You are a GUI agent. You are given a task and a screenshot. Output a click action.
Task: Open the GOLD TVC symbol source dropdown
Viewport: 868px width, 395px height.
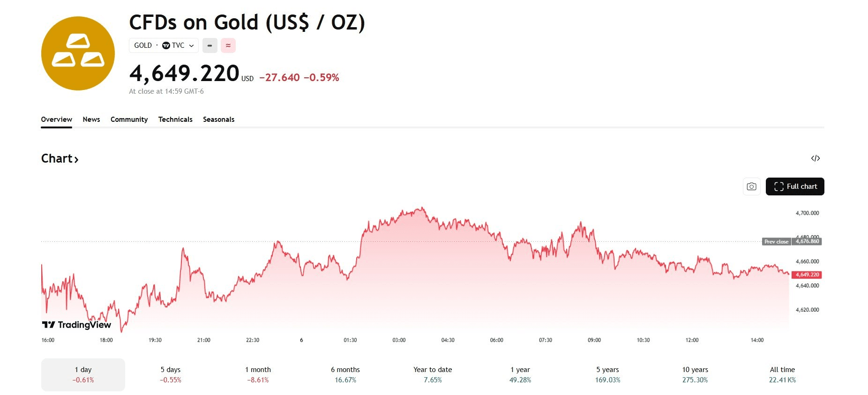tap(164, 45)
